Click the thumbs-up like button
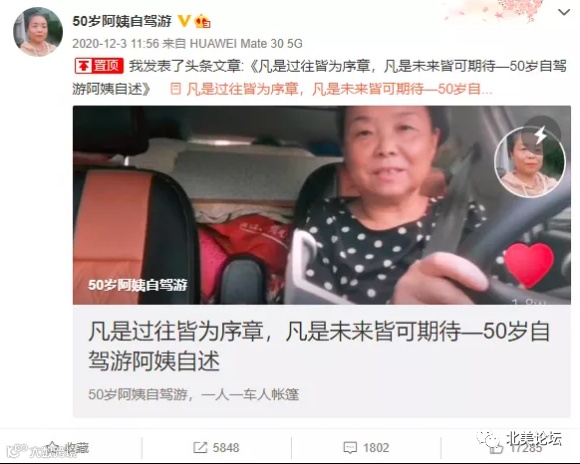This screenshot has width=580, height=464. click(496, 448)
